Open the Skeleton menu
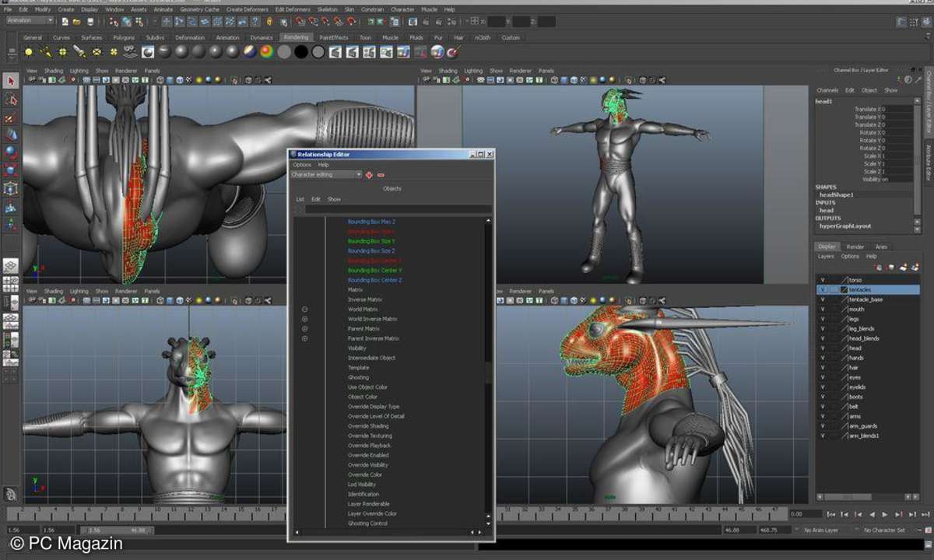This screenshot has height=560, width=934. [x=327, y=9]
